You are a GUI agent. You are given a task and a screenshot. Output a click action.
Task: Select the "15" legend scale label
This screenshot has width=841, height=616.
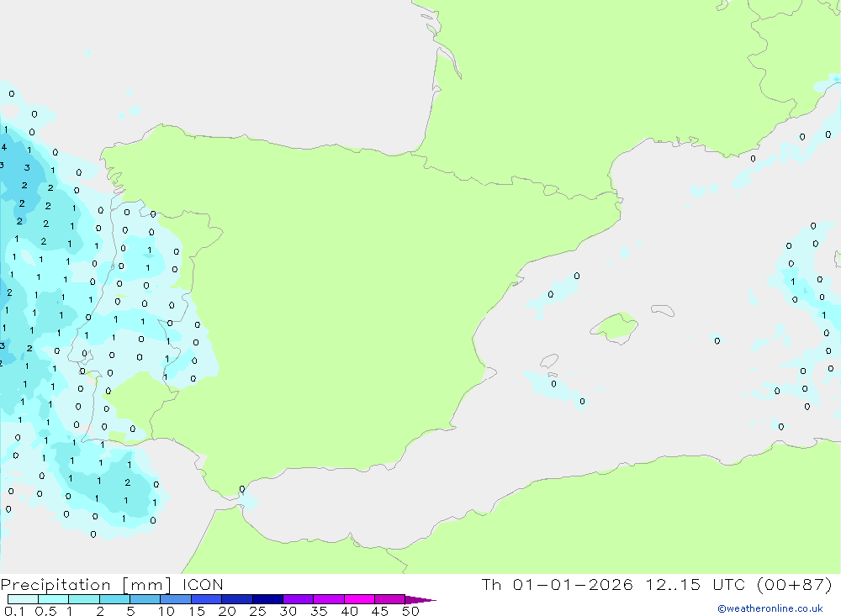[197, 611]
